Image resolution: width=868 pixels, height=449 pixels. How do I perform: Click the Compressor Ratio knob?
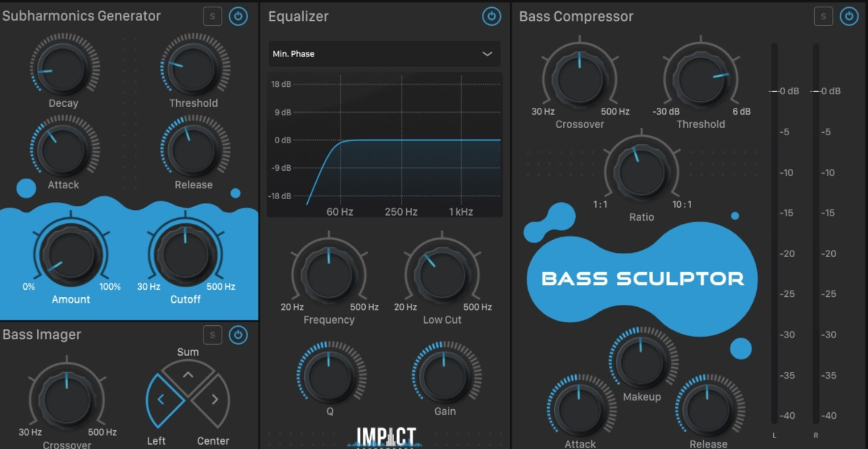[642, 171]
